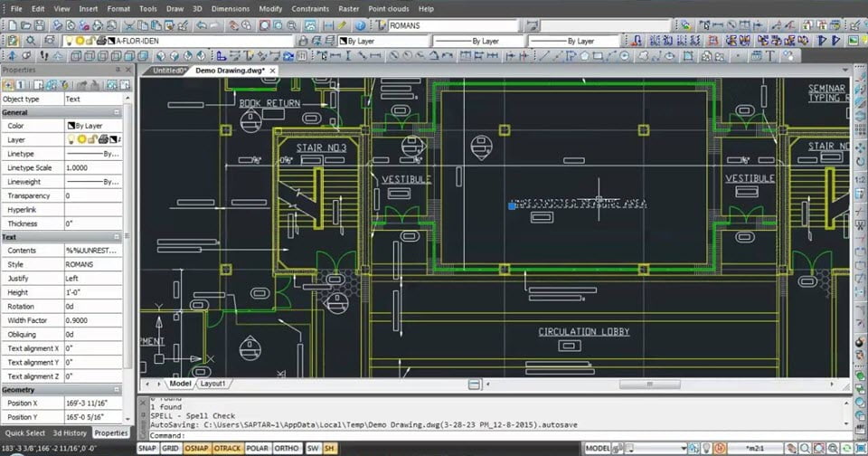
Task: Switch to the Quick Select panel tab
Action: [25, 433]
